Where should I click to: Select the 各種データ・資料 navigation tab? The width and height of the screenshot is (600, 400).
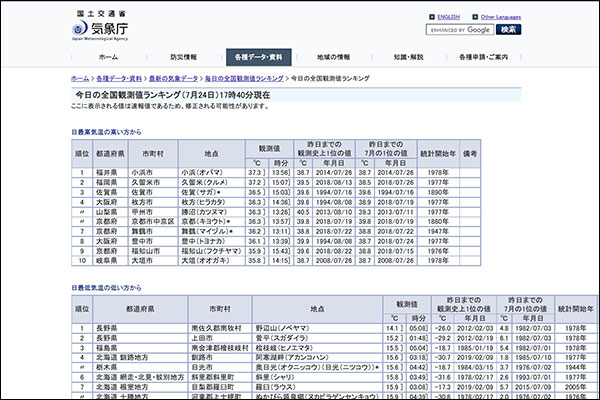pyautogui.click(x=259, y=57)
